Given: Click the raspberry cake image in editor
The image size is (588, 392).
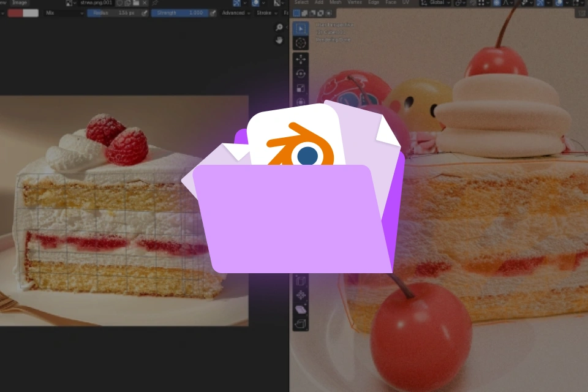Looking at the screenshot, I should click(124, 211).
